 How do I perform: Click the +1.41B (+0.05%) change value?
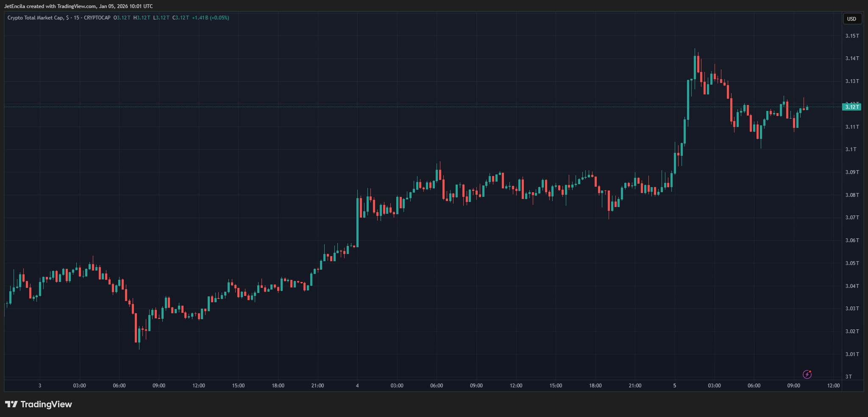(210, 18)
